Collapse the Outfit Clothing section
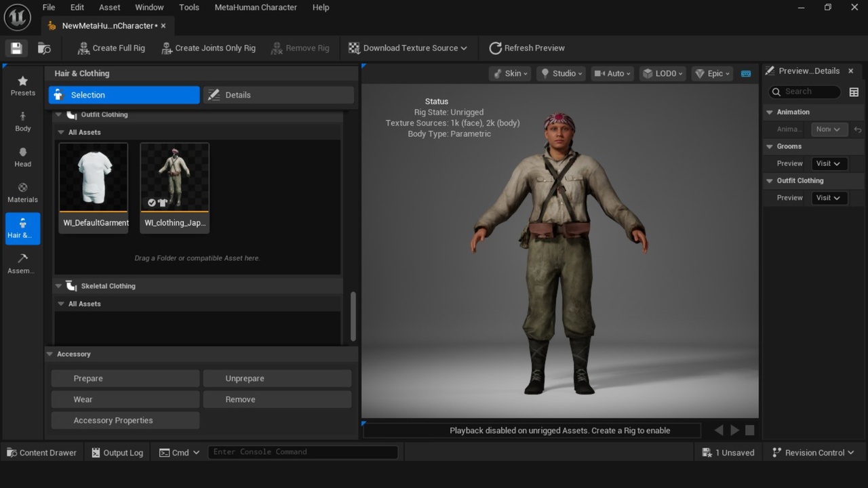This screenshot has height=488, width=868. point(59,115)
